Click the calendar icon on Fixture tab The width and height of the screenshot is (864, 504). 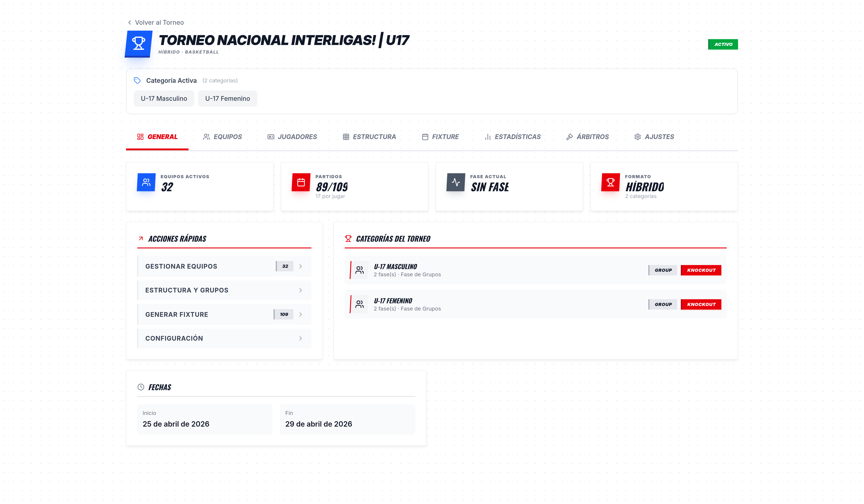click(x=425, y=137)
